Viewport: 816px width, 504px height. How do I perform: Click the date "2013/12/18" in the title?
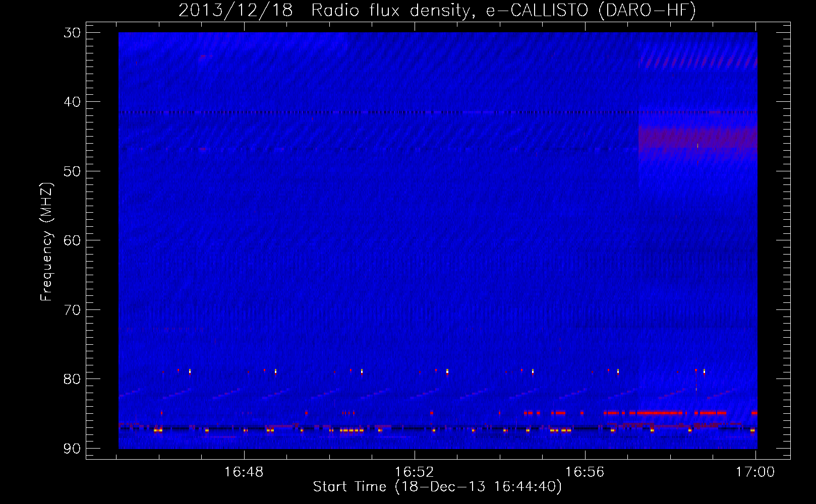(236, 10)
